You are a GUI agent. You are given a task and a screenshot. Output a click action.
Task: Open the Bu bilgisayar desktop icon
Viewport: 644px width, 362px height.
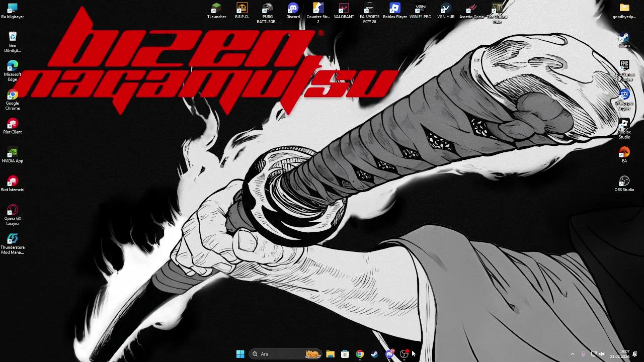click(x=13, y=11)
